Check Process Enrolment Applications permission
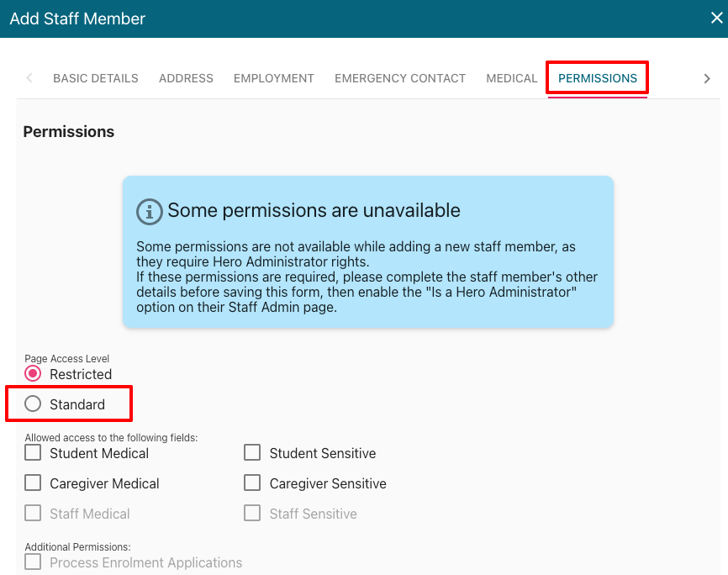The width and height of the screenshot is (728, 575). pyautogui.click(x=34, y=562)
